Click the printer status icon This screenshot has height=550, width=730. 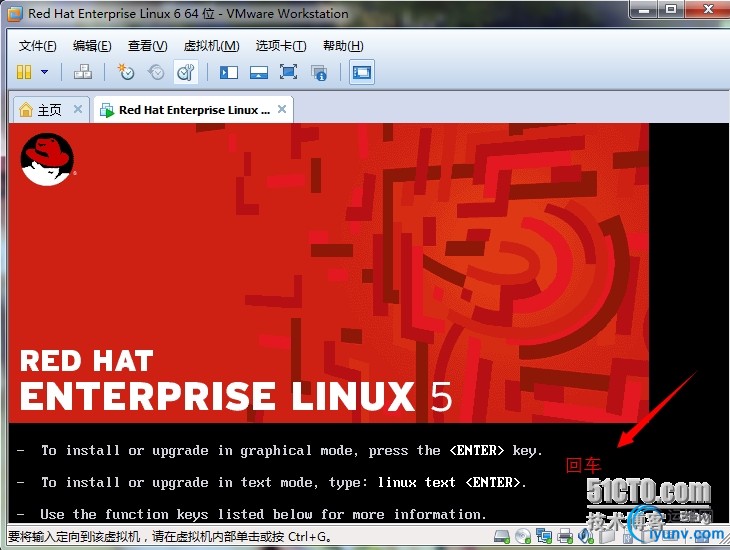pyautogui.click(x=565, y=536)
